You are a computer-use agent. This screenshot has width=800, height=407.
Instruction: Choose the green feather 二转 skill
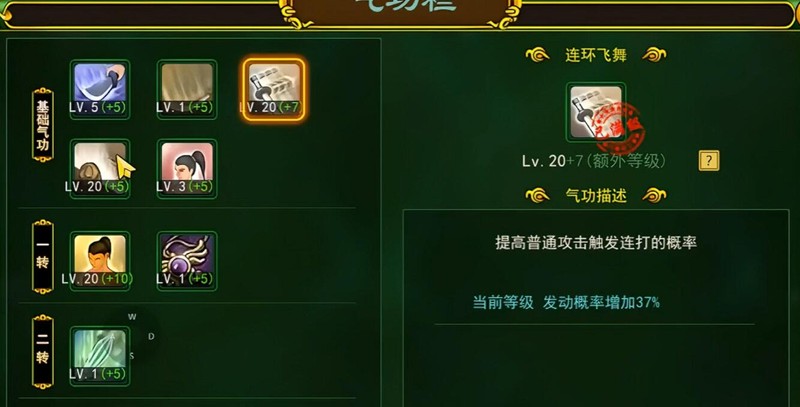tap(99, 355)
